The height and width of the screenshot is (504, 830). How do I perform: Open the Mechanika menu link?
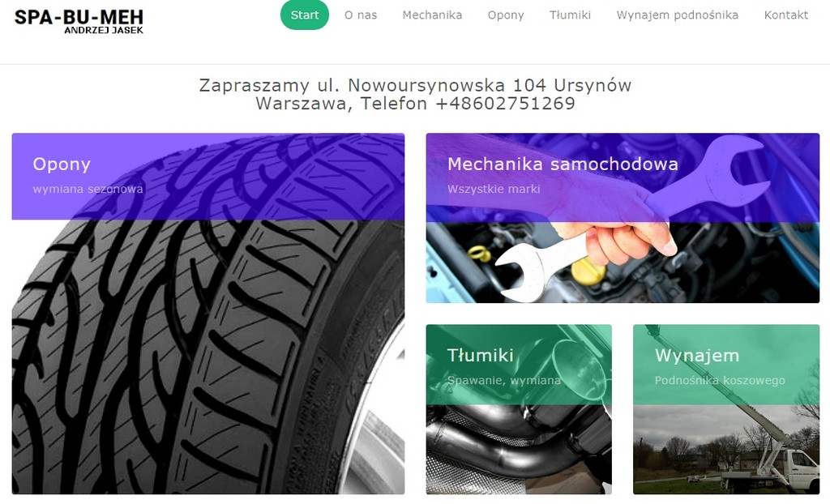pos(432,15)
